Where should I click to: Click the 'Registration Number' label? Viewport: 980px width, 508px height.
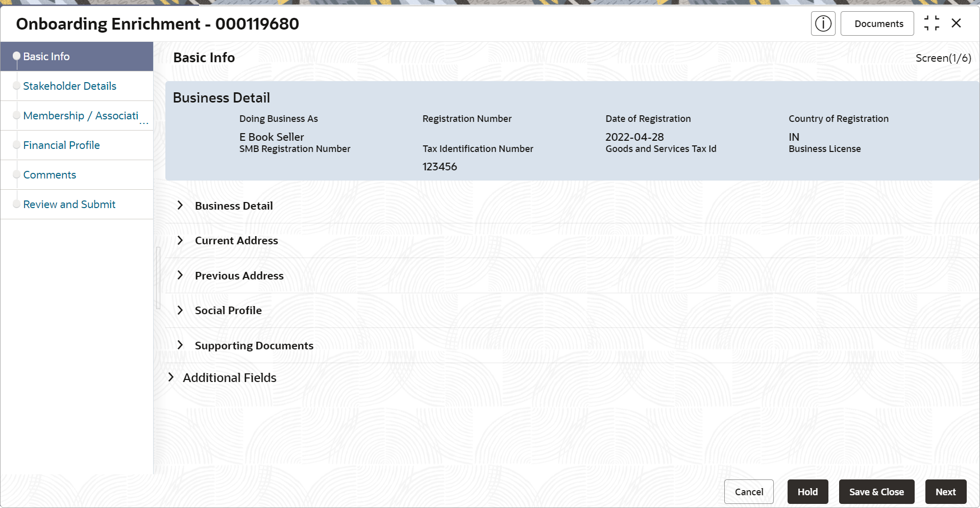[467, 119]
